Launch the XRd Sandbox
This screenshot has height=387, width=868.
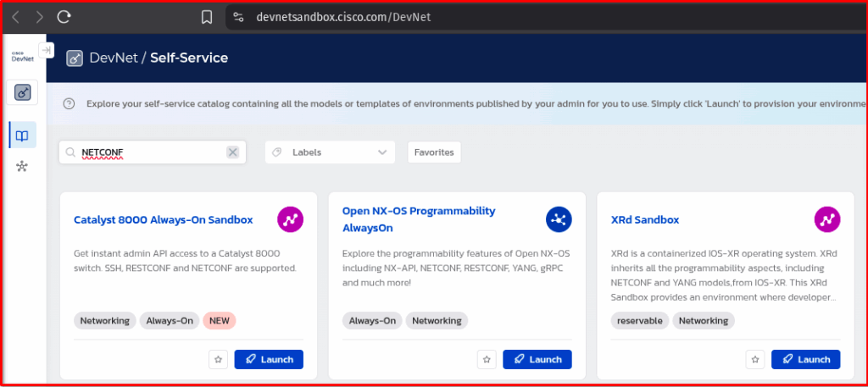[x=805, y=359]
